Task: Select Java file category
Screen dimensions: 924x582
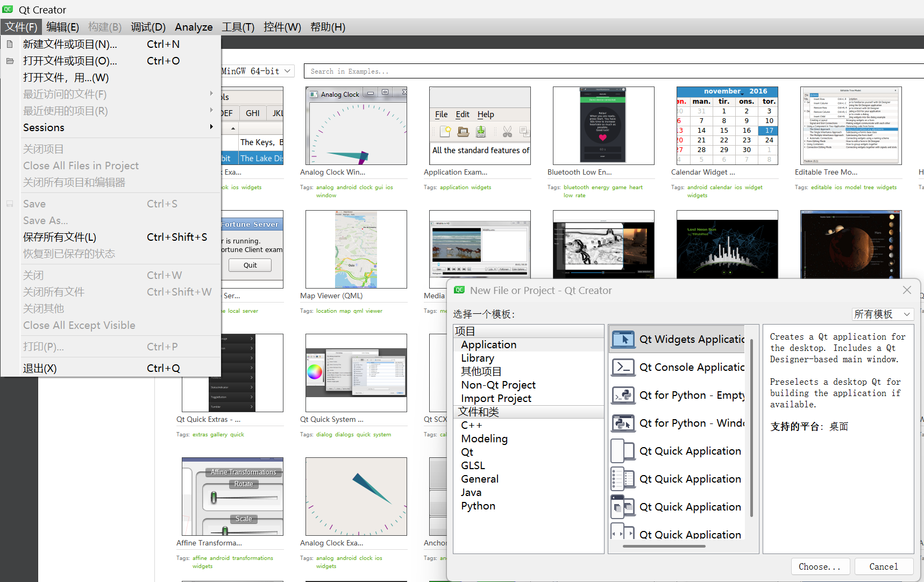Action: pyautogui.click(x=529, y=492)
